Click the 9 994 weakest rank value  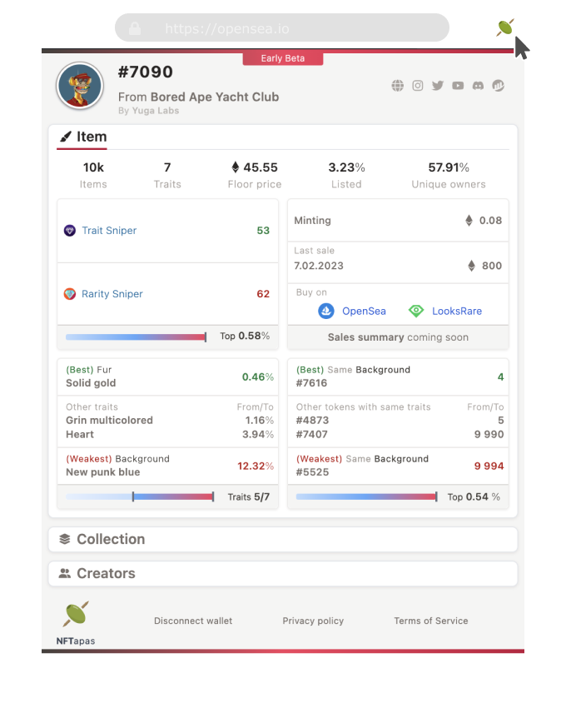[x=489, y=466]
